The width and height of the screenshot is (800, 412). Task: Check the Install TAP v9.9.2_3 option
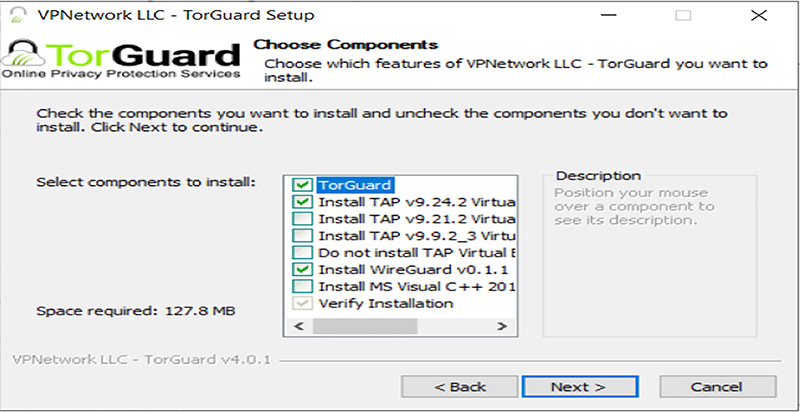point(302,236)
